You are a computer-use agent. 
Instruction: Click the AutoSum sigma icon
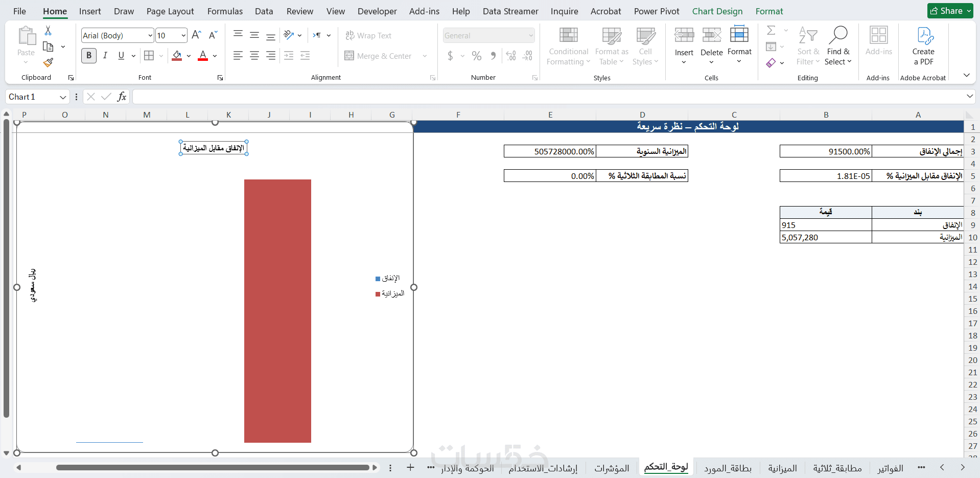(x=771, y=31)
